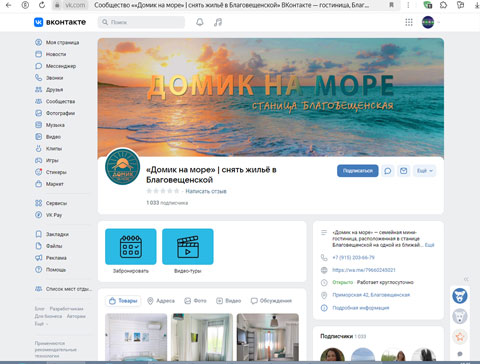The image size is (480, 364).
Task: Open the browser extensions puzzle icon
Action: pyautogui.click(x=443, y=5)
